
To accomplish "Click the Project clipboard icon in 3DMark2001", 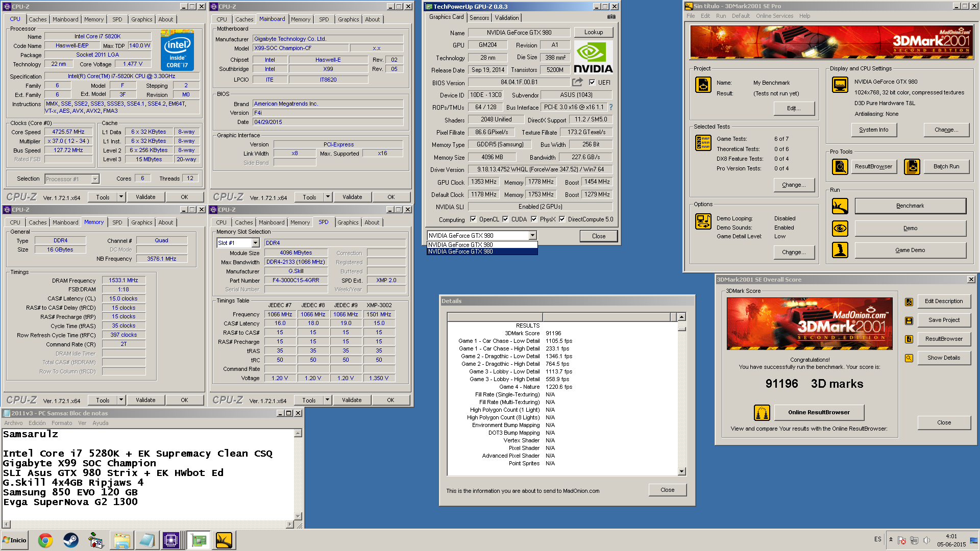I will [x=703, y=85].
